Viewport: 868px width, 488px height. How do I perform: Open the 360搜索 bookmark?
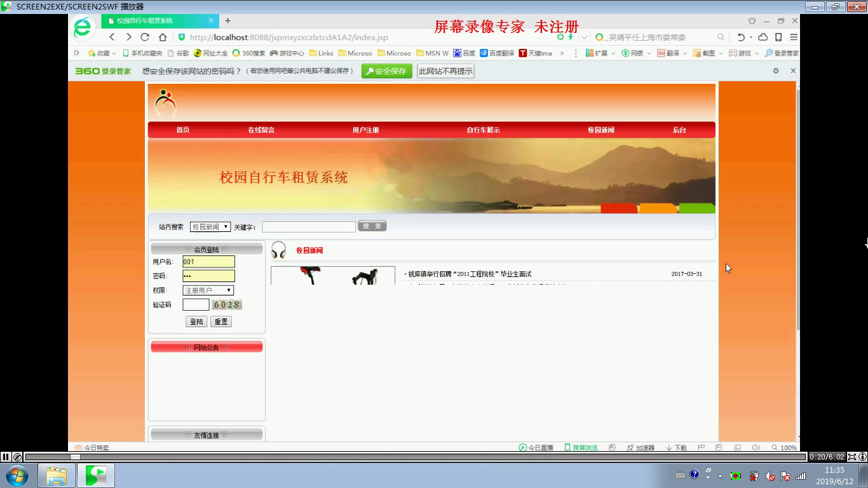point(248,53)
